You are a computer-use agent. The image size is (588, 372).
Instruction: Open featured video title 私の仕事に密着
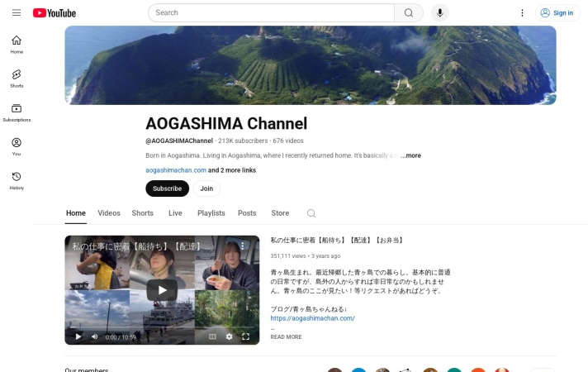(336, 241)
